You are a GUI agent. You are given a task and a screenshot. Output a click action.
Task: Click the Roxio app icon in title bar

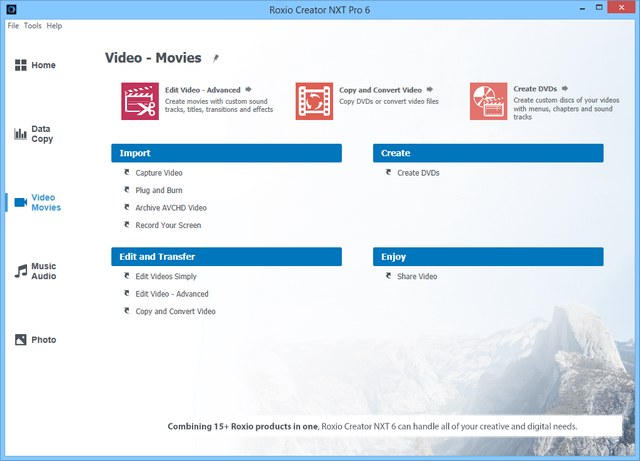[x=11, y=9]
